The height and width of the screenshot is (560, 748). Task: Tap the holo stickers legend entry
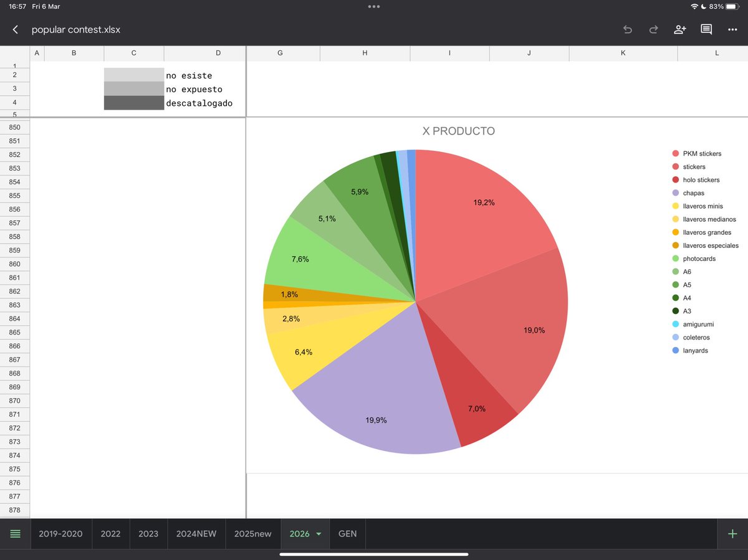(x=696, y=179)
